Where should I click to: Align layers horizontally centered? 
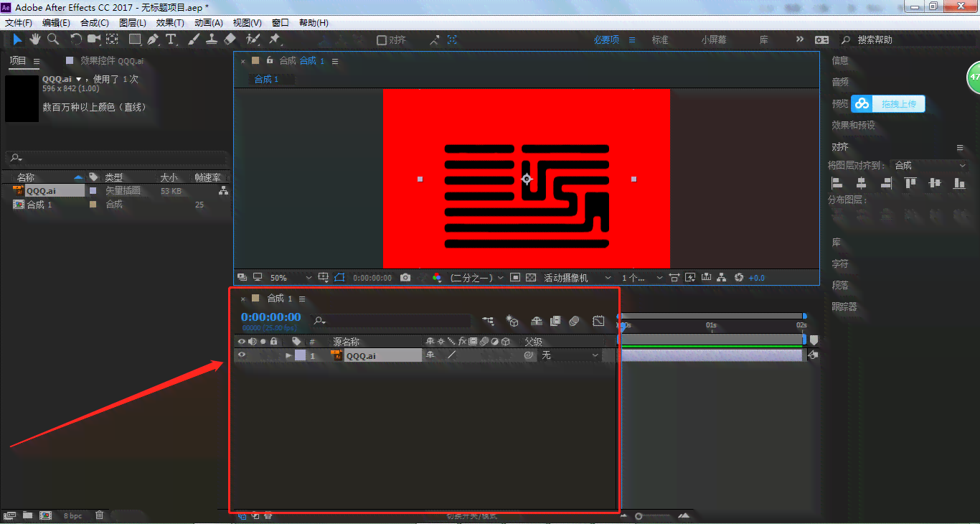862,183
